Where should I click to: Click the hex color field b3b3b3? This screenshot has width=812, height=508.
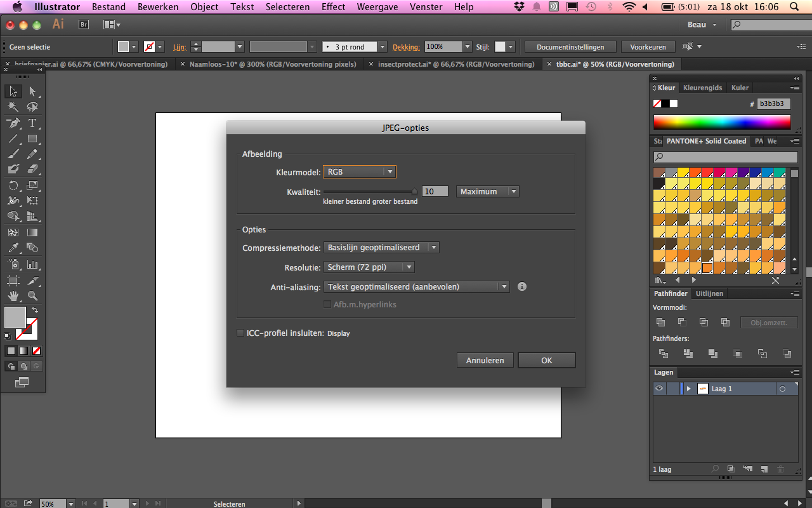(x=774, y=104)
